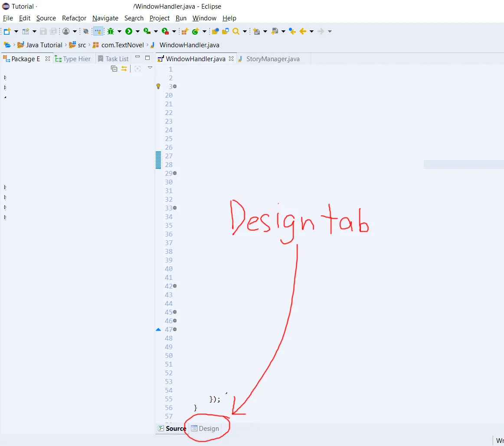Click the Open Type icon
Image resolution: width=504 pixels, height=446 pixels.
(x=216, y=31)
